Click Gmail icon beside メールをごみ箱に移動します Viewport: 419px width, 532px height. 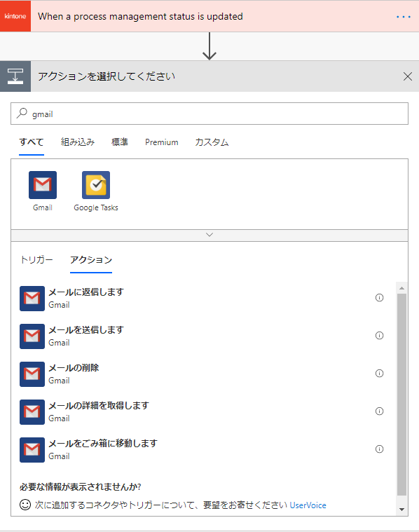click(x=32, y=450)
